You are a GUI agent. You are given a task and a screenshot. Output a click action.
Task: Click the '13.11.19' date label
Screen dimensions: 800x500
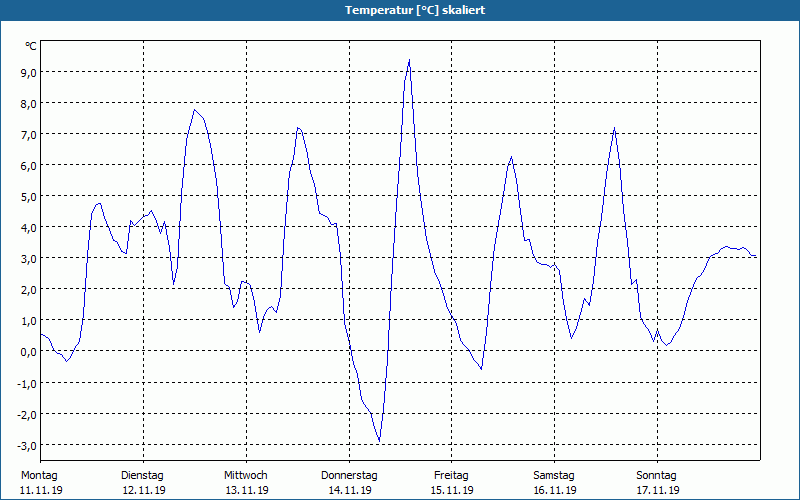point(247,490)
